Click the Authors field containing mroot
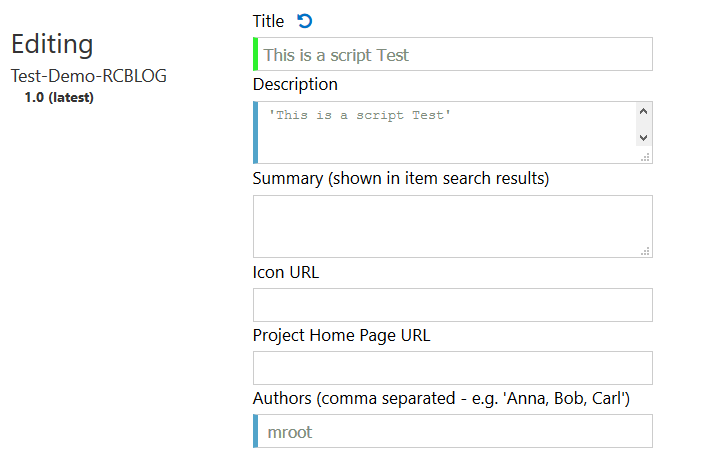This screenshot has height=452, width=714. point(453,431)
